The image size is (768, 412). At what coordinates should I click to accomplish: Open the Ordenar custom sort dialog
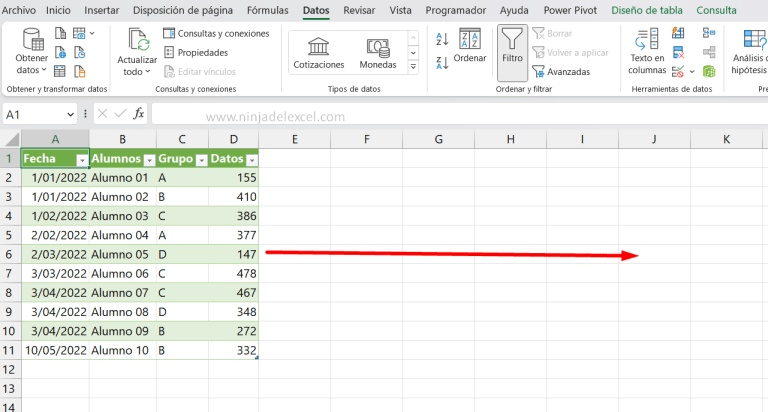(470, 46)
